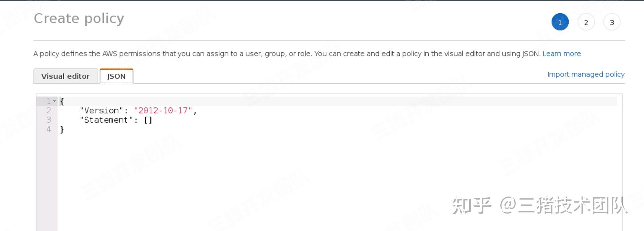Open the Learn more link

pyautogui.click(x=562, y=54)
